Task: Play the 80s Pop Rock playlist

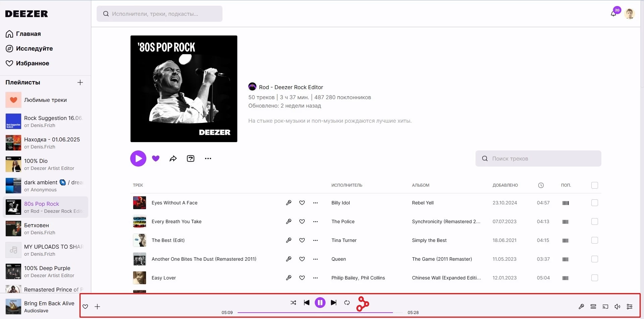Action: (x=138, y=158)
